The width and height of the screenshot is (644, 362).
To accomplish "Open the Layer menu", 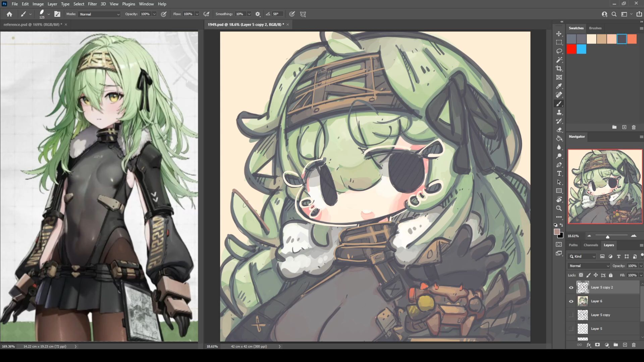I will (x=52, y=4).
